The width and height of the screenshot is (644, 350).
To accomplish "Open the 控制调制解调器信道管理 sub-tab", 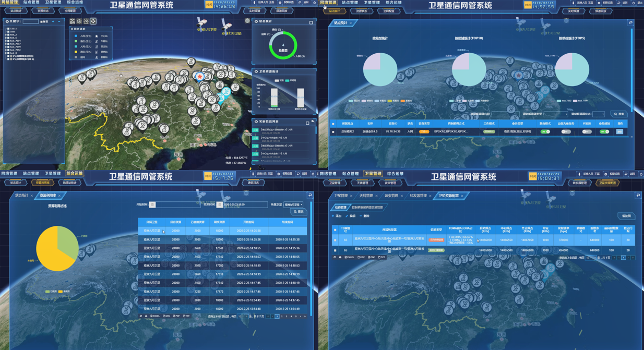I will pyautogui.click(x=367, y=208).
